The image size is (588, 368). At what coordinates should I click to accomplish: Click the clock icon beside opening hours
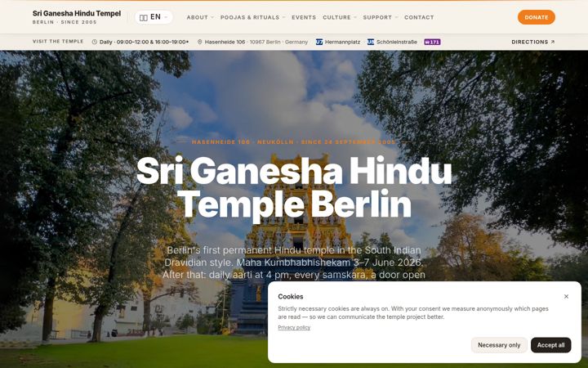coord(95,42)
